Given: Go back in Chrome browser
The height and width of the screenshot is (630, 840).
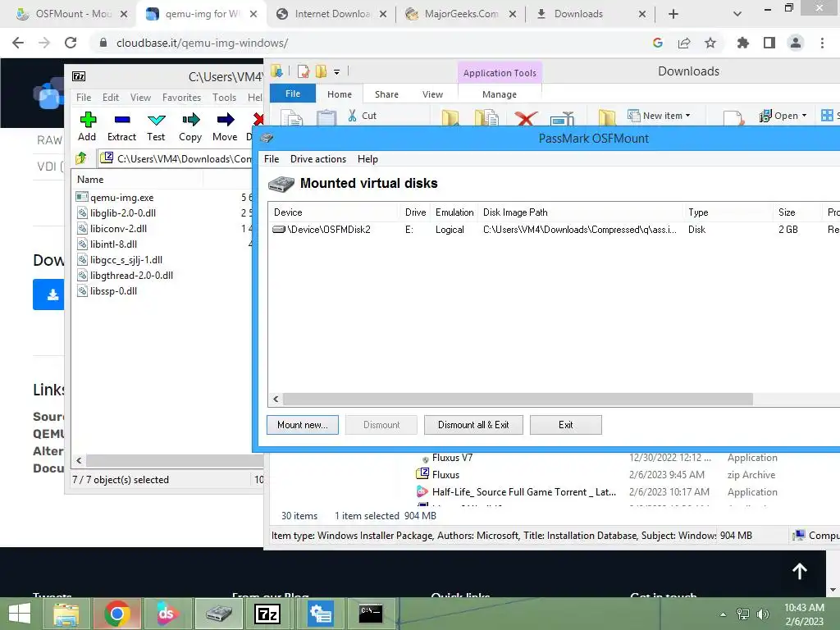Looking at the screenshot, I should (18, 43).
